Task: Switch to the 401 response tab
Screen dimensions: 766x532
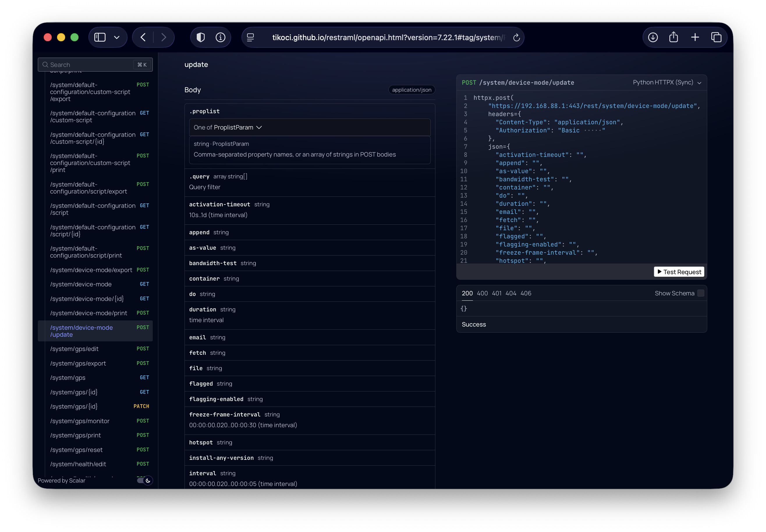Action: pyautogui.click(x=497, y=293)
